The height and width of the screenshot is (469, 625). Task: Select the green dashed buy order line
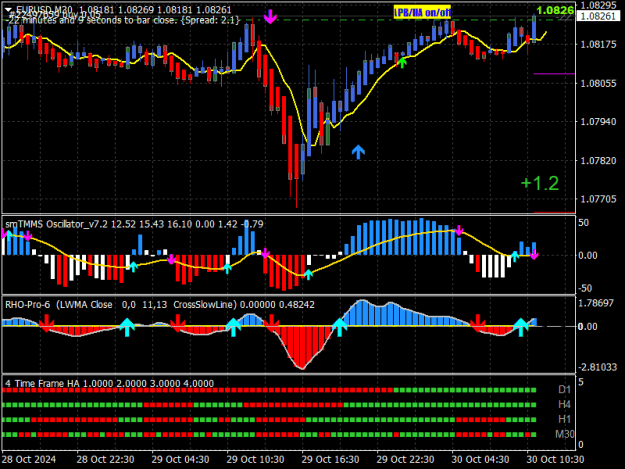pyautogui.click(x=289, y=20)
